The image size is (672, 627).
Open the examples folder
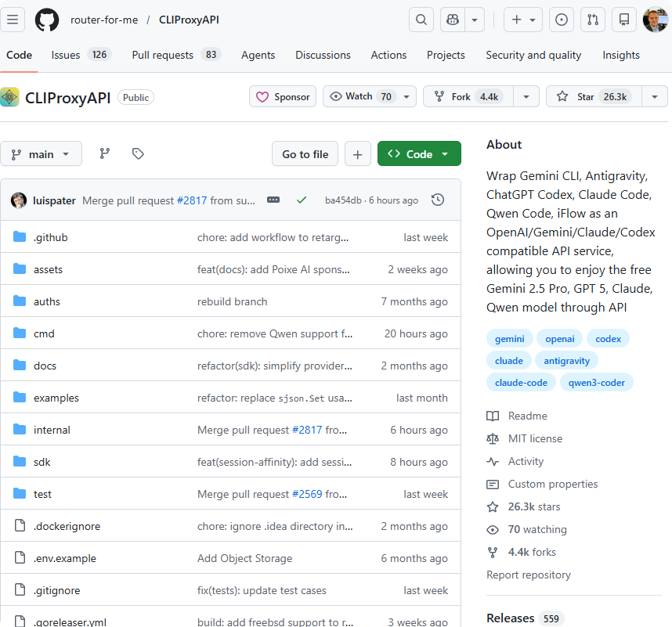(x=56, y=398)
